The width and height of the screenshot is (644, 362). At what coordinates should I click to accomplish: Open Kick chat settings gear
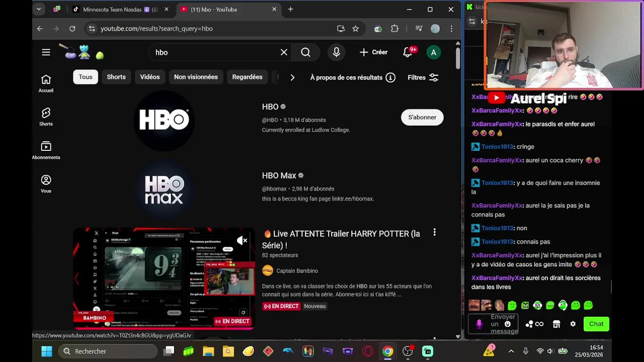pyautogui.click(x=573, y=324)
